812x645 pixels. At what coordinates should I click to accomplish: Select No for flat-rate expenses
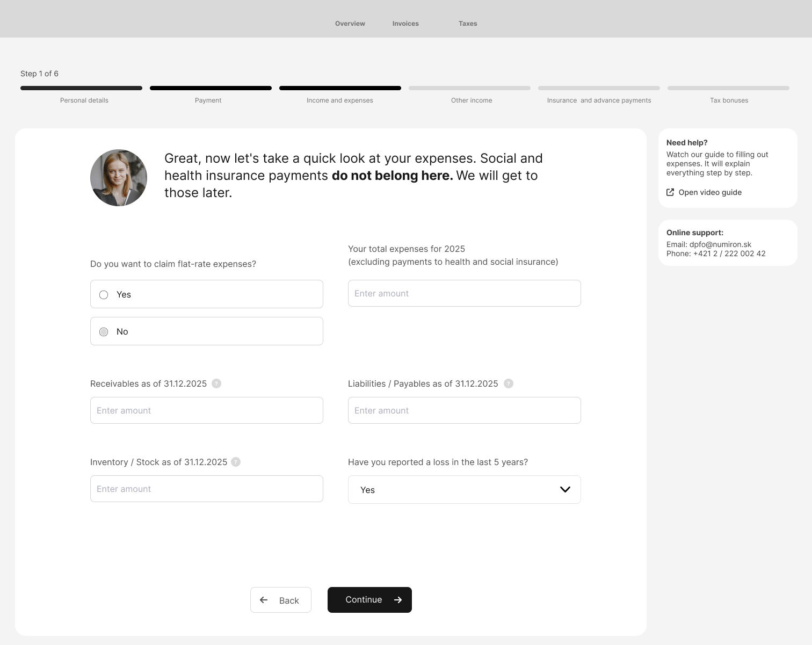coord(207,331)
